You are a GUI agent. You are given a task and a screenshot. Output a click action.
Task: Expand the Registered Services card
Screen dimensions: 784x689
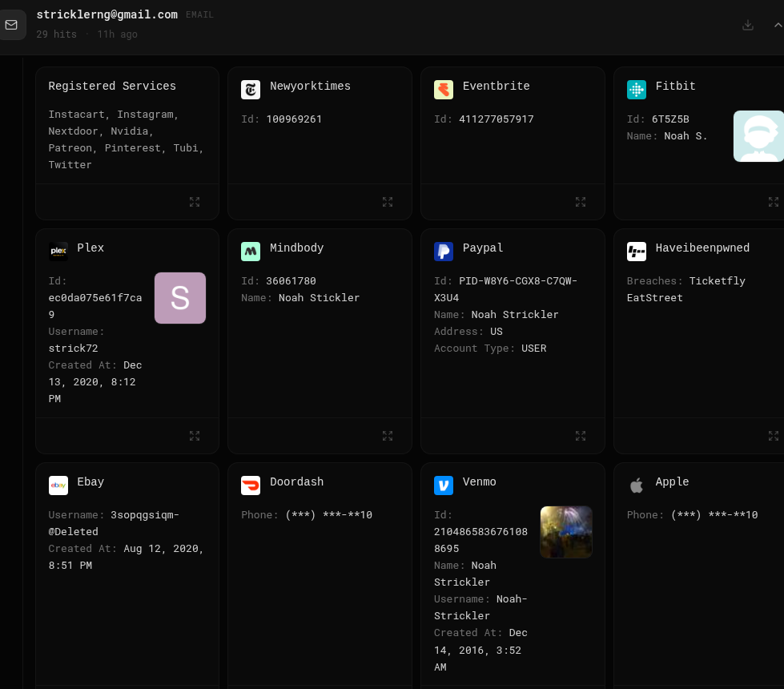[195, 202]
